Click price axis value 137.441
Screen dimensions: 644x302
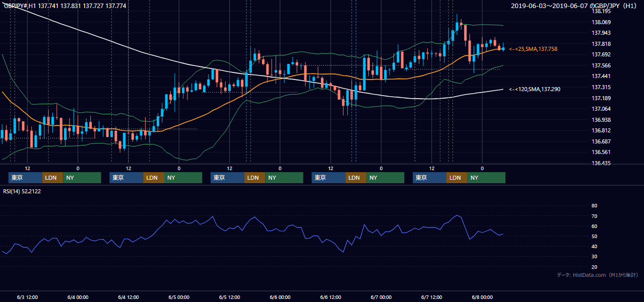[x=601, y=76]
